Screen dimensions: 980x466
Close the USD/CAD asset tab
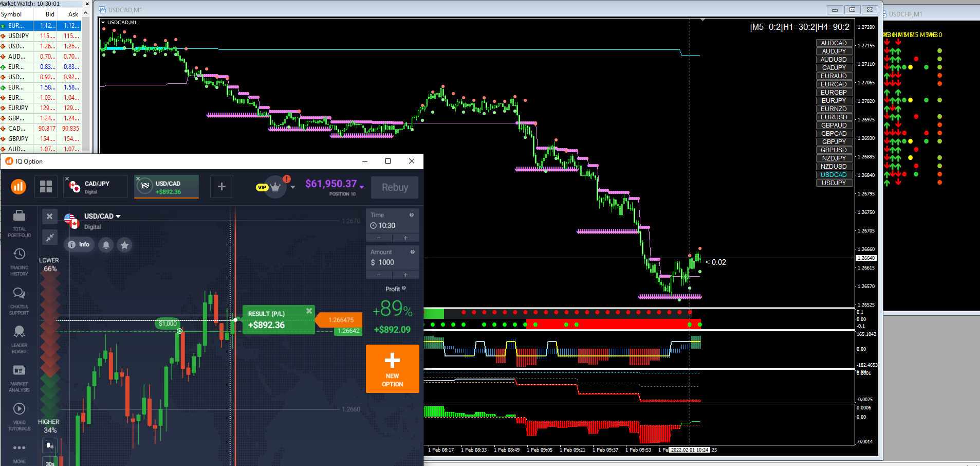[138, 178]
